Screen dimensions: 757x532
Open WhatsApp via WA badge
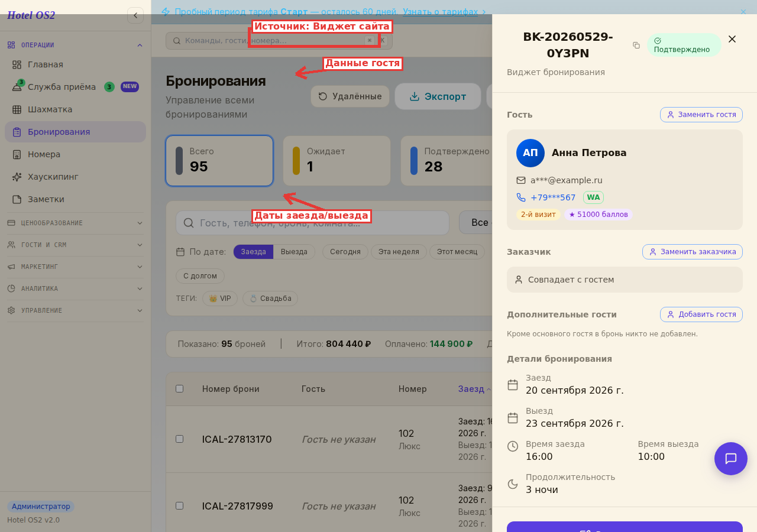(593, 197)
